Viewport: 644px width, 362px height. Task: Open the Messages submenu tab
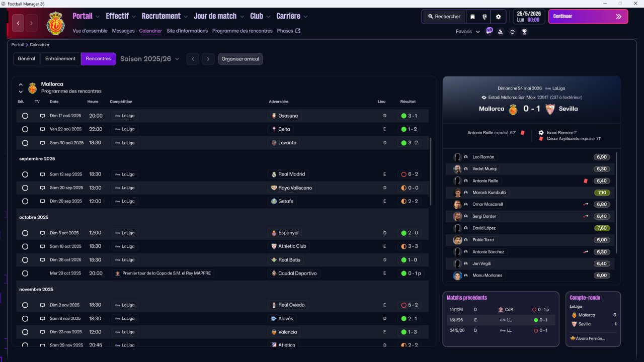123,31
